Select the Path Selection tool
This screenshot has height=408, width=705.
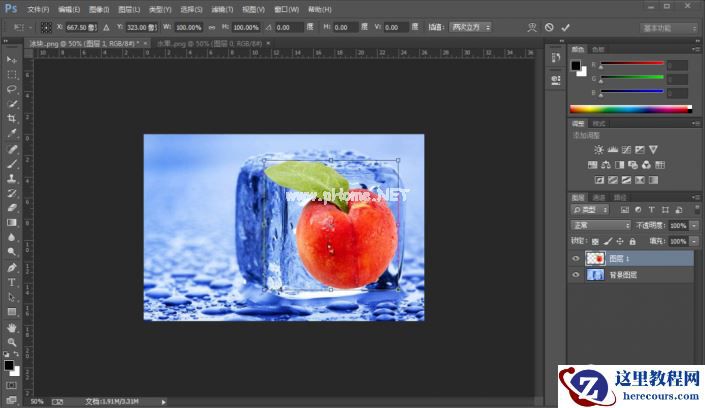coord(12,297)
